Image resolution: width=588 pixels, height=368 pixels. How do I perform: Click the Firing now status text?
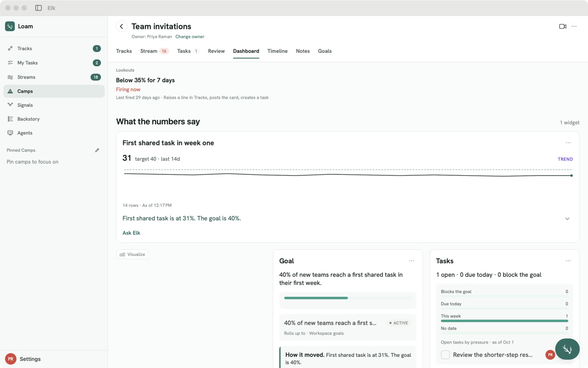click(x=128, y=89)
